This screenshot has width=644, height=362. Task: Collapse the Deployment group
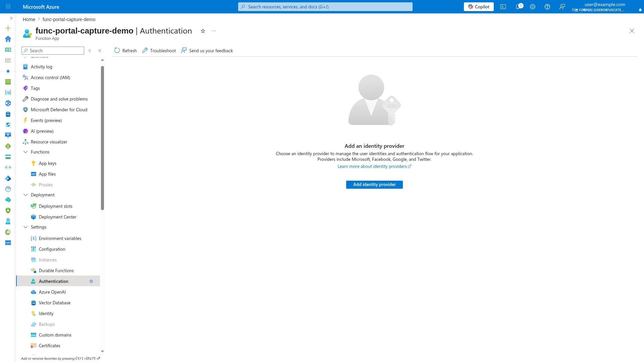point(25,195)
